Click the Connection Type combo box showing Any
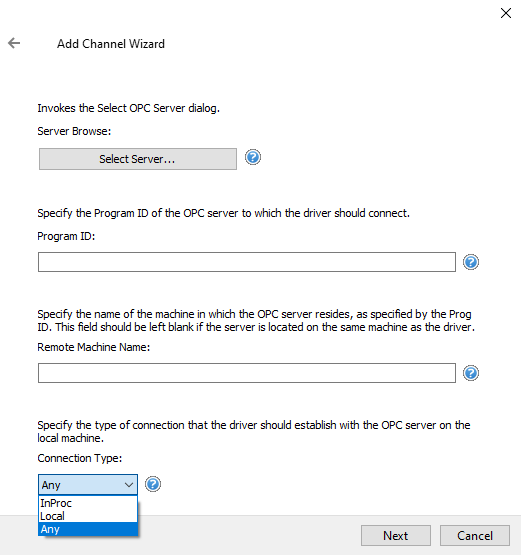521x555 pixels. (88, 485)
